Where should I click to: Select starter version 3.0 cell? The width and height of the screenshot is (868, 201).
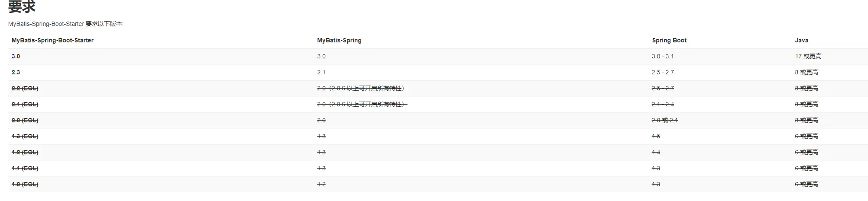tap(16, 56)
